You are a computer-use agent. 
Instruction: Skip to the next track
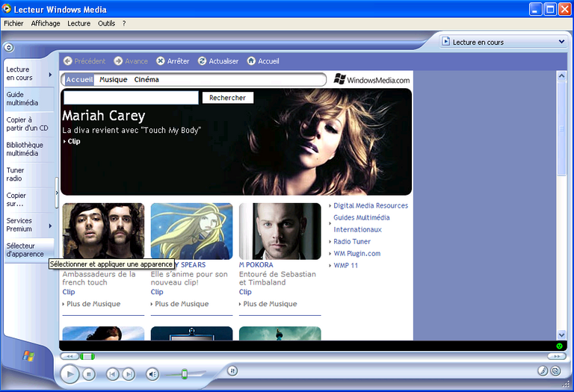[x=129, y=374]
